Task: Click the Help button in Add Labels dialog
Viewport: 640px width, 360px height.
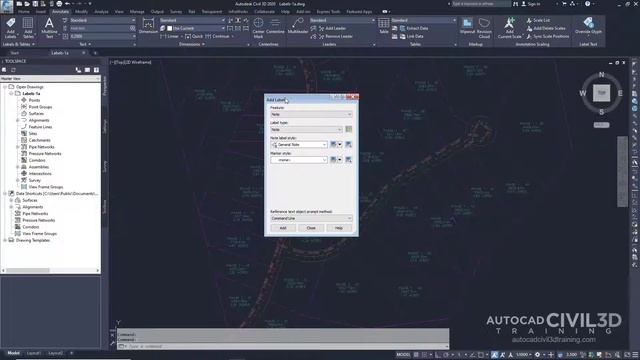Action: click(339, 228)
